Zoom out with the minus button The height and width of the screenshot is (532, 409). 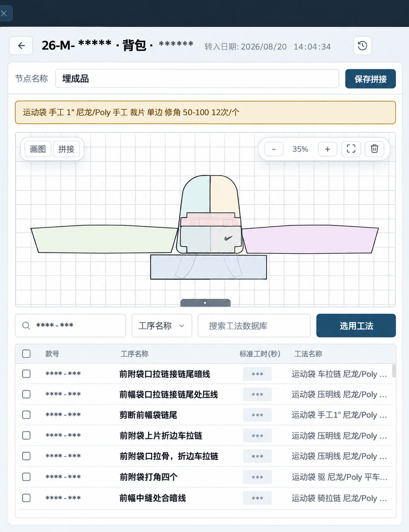(274, 149)
